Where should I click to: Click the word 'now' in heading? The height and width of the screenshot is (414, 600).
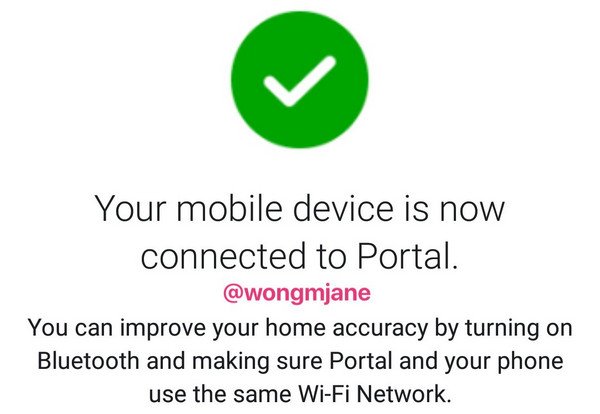click(471, 210)
